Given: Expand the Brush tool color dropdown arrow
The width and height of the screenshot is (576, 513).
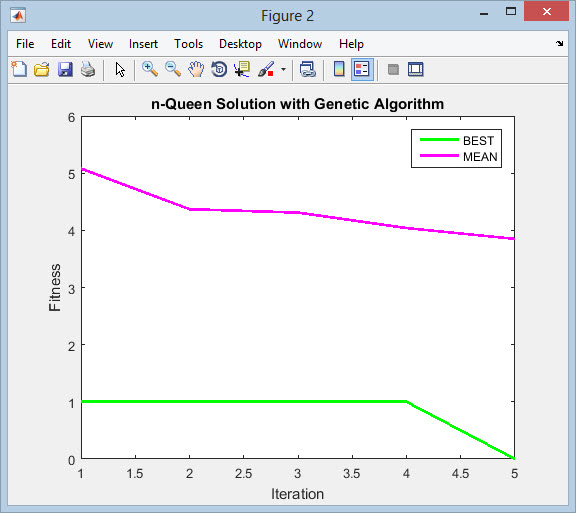Looking at the screenshot, I should (x=283, y=69).
